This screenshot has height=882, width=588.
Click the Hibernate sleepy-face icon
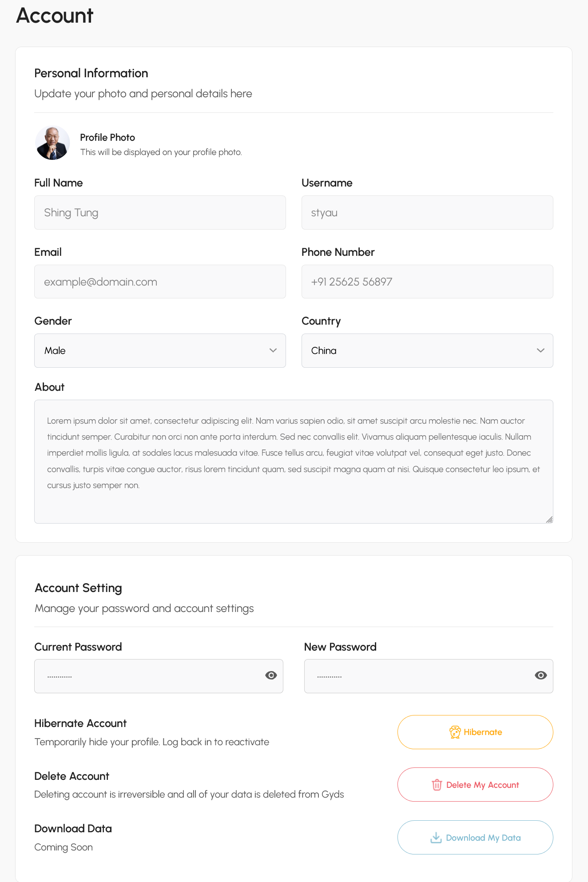455,732
